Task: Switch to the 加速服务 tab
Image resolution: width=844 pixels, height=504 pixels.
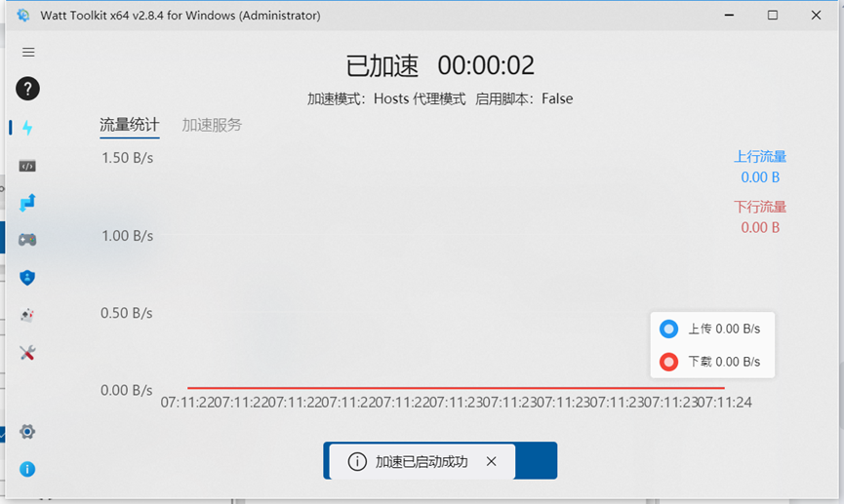Action: [x=212, y=125]
